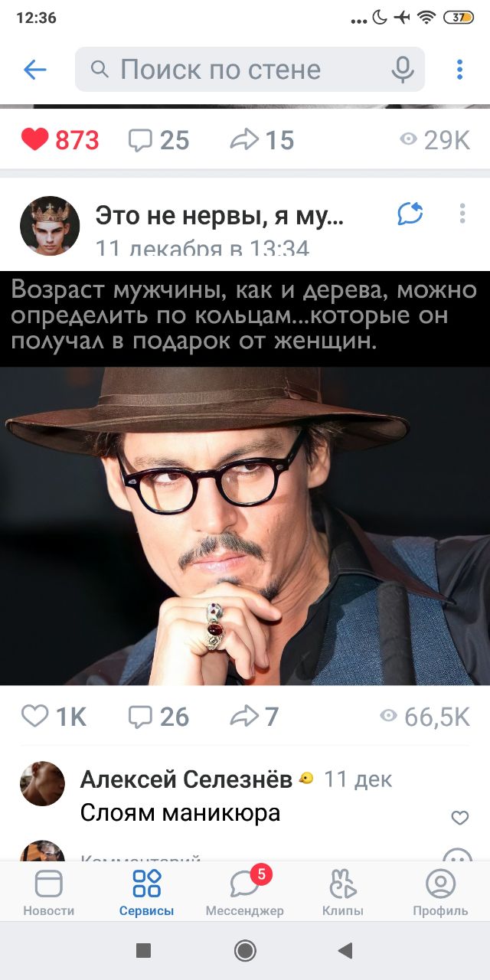This screenshot has height=980, width=490.
Task: Open the community avatar with crown
Action: click(50, 226)
